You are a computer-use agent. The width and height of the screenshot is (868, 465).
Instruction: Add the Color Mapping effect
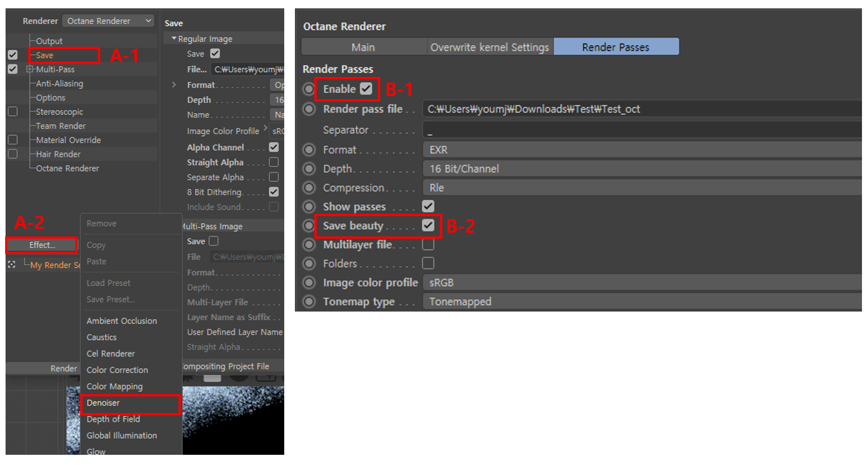(x=115, y=387)
